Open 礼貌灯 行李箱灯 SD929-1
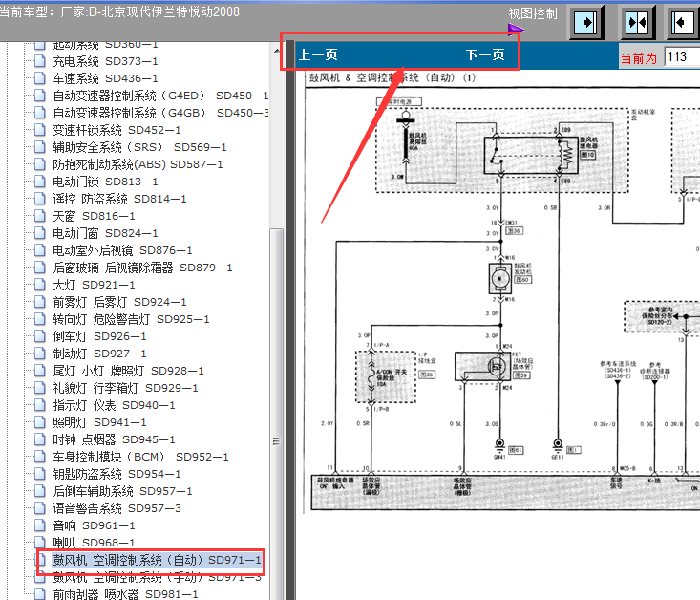 [125, 388]
